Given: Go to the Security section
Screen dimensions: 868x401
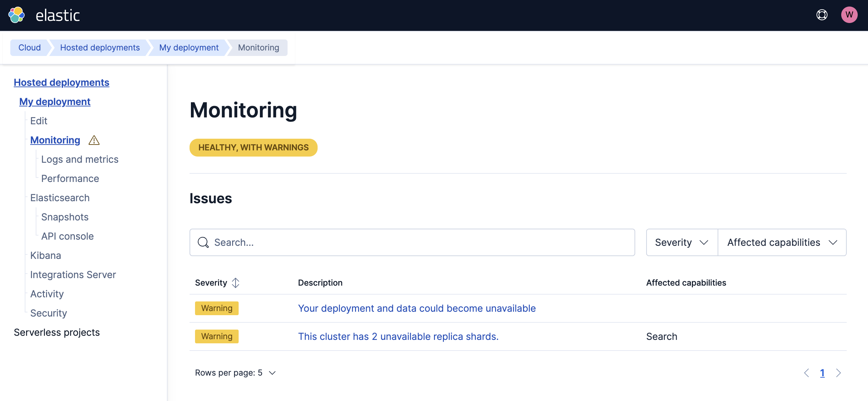Looking at the screenshot, I should click(x=48, y=313).
